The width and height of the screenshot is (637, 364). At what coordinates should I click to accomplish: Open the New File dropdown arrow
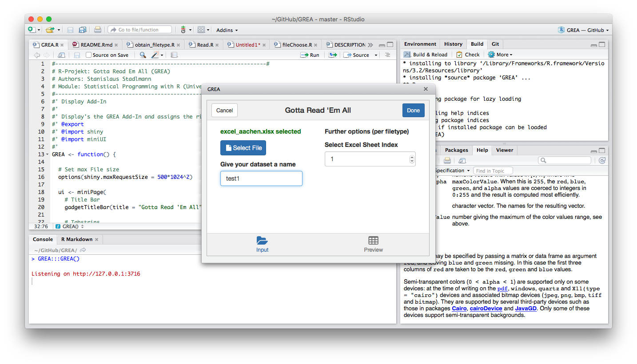39,30
